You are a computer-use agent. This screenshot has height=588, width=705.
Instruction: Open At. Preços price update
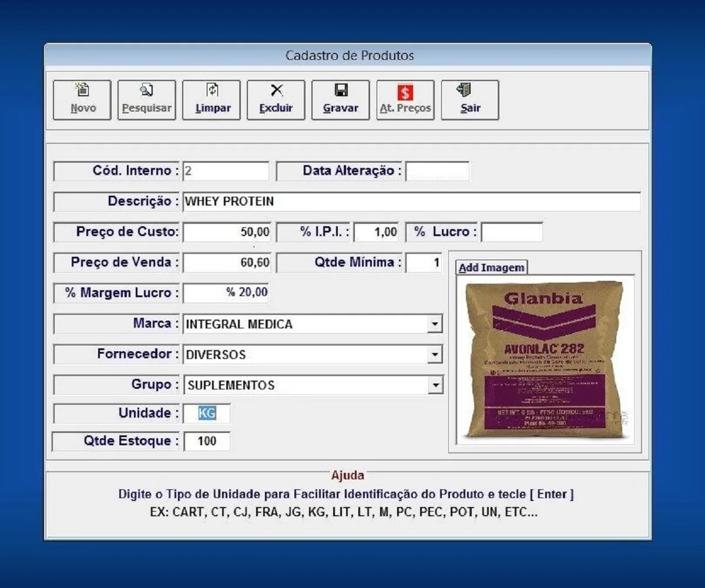click(x=405, y=100)
